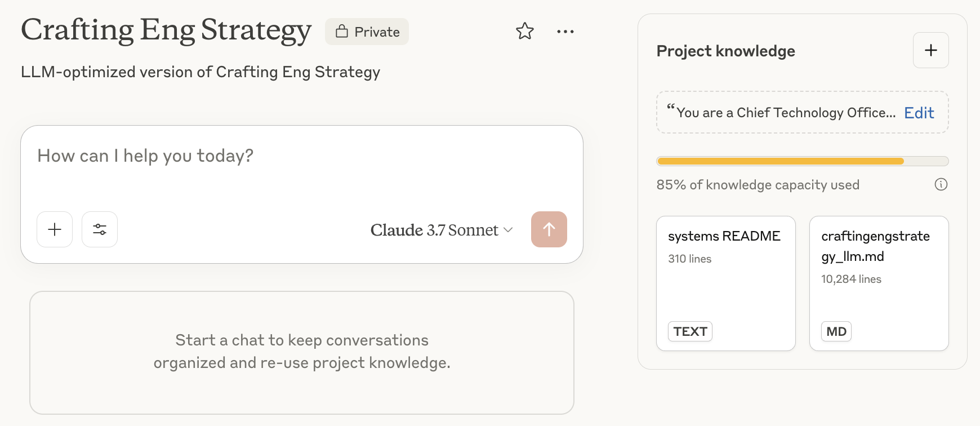
Task: Open the Claude 3.7 Sonnet model dropdown
Action: (x=442, y=230)
